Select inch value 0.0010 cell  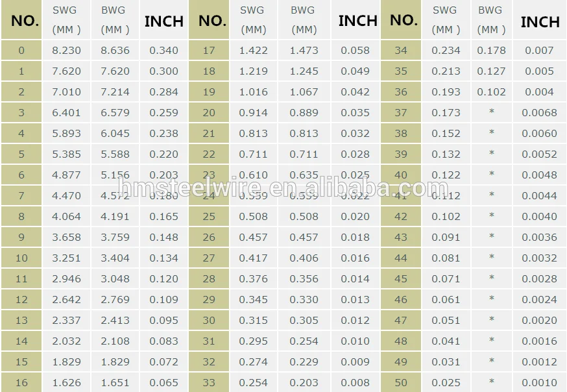[x=539, y=383]
